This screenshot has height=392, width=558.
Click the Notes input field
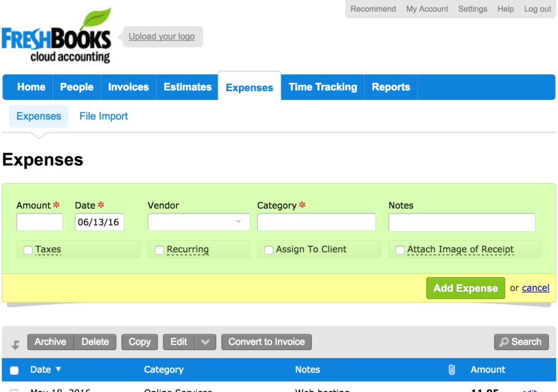coord(462,222)
